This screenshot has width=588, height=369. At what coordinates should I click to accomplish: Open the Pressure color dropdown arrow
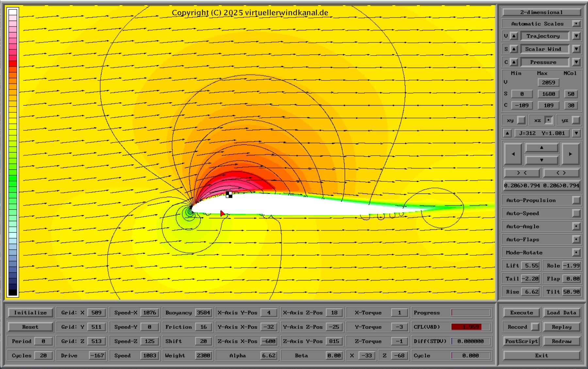click(x=576, y=62)
